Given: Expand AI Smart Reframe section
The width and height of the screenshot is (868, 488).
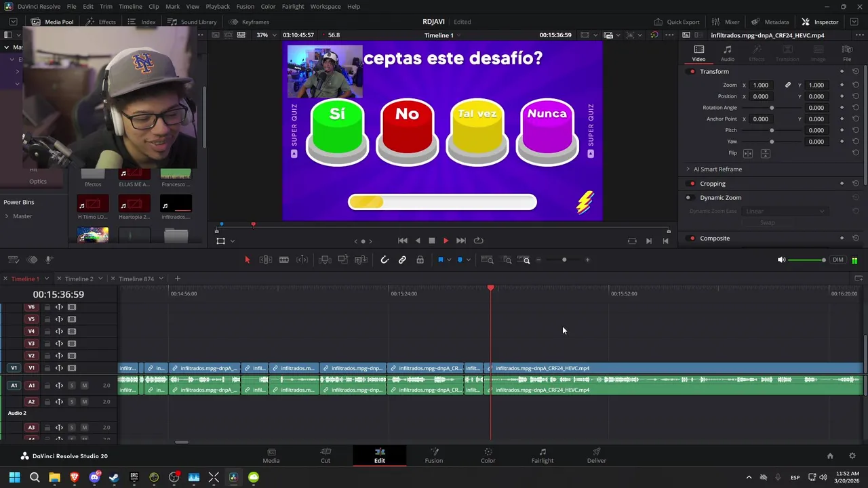Looking at the screenshot, I should [688, 169].
